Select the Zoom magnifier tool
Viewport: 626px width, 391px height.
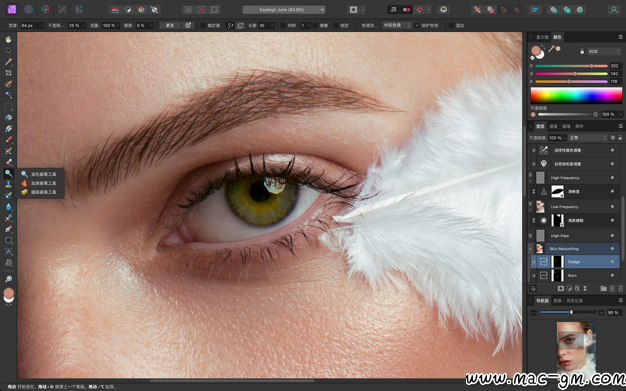coord(8,278)
